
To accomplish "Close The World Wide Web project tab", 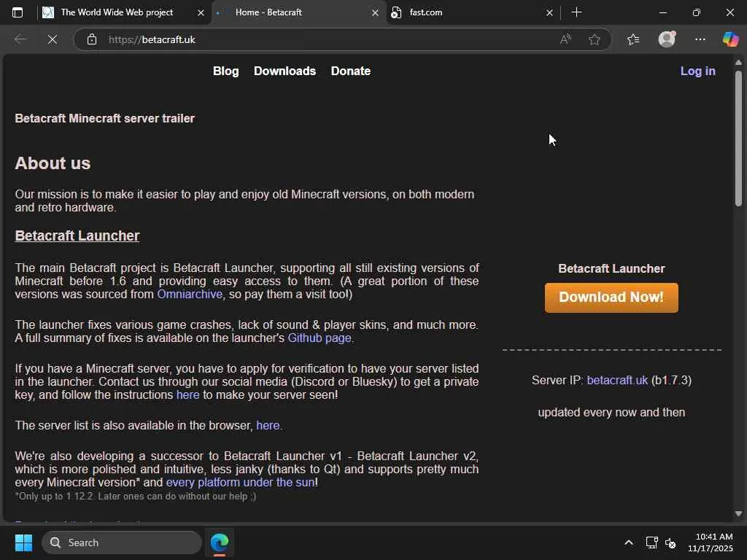I will pos(201,13).
